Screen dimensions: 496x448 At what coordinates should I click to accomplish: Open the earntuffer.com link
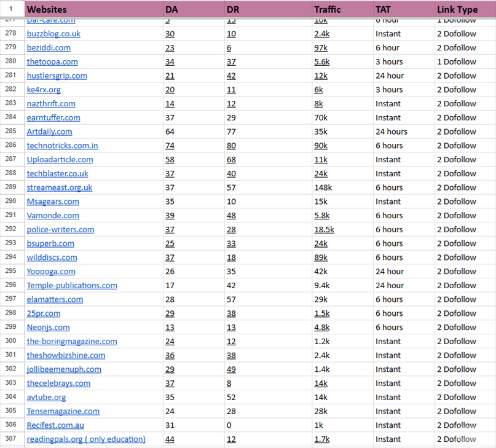point(53,118)
